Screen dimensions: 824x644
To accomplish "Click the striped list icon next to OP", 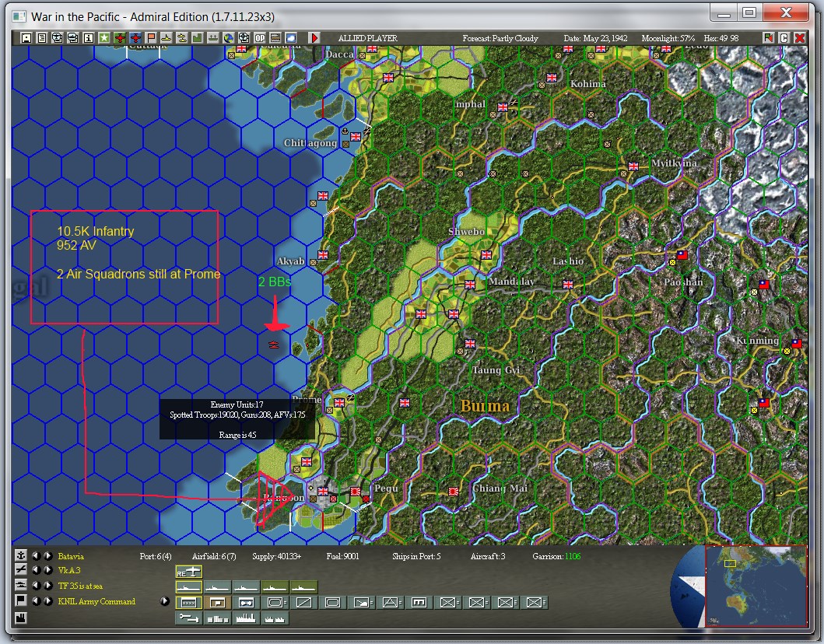I will [275, 38].
